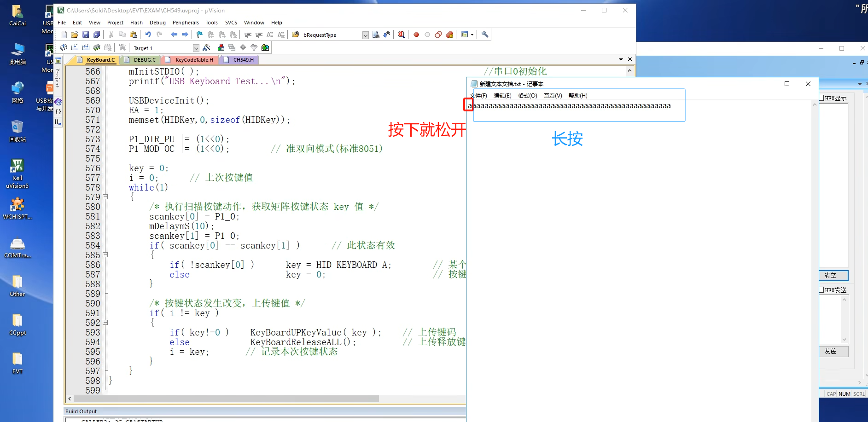This screenshot has height=422, width=868.
Task: Open Notepad 查看(V) menu
Action: (x=553, y=96)
